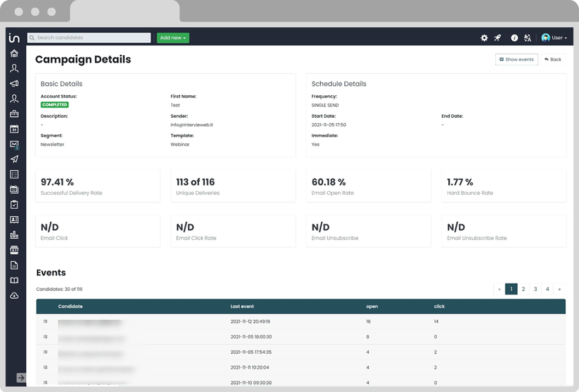Click start date 2021-11-05 17:50
This screenshot has height=392, width=579.
[x=329, y=125]
